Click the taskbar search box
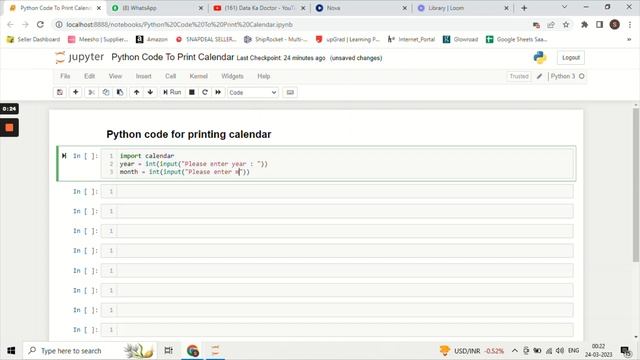Image resolution: width=640 pixels, height=360 pixels. (x=91, y=351)
